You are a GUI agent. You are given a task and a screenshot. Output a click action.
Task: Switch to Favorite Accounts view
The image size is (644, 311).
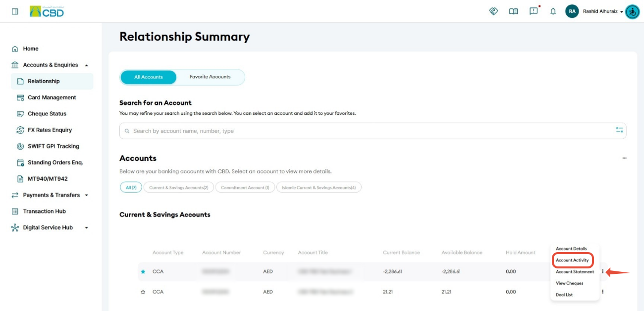tap(210, 77)
